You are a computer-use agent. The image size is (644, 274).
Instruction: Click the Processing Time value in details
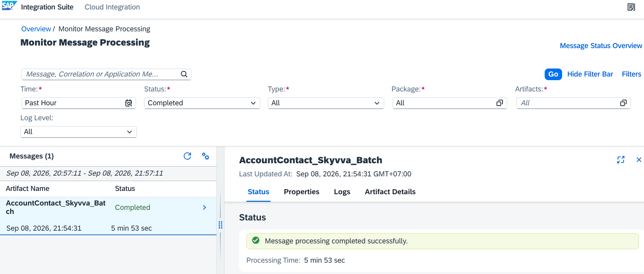325,260
